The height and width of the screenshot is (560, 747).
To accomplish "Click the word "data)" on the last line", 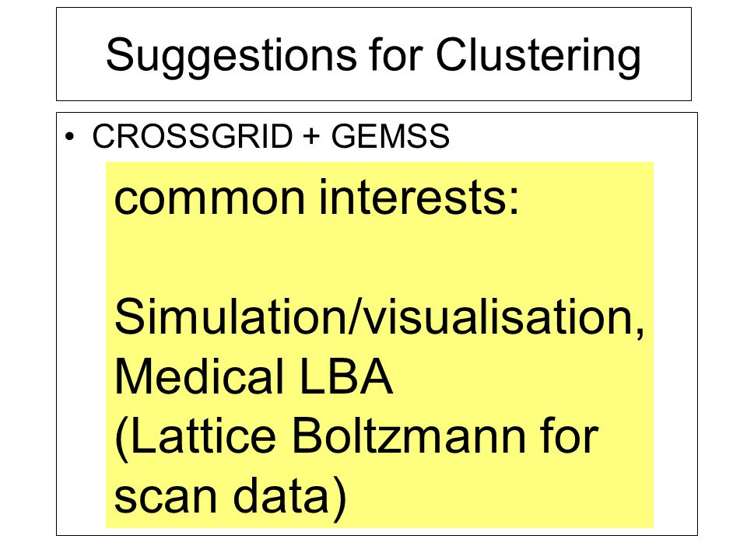I will [290, 496].
